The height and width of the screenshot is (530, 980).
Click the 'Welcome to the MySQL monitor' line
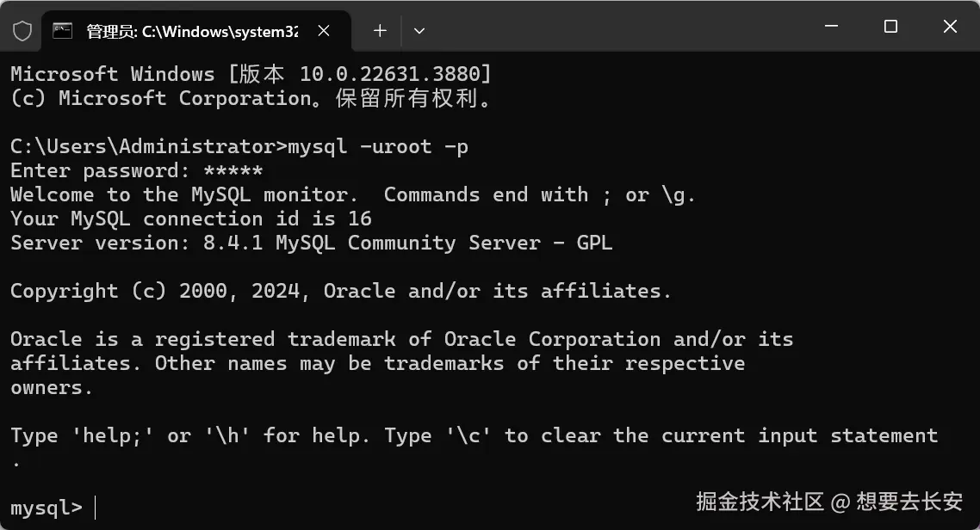coord(352,194)
